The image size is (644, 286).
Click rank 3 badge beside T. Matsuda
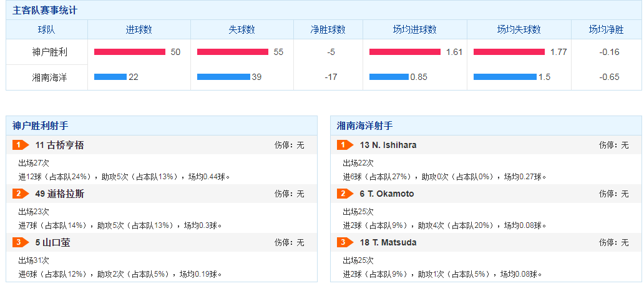click(x=344, y=242)
